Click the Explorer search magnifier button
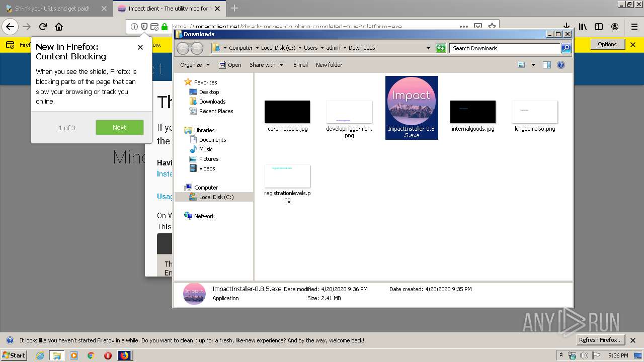This screenshot has width=644, height=362. (x=566, y=48)
